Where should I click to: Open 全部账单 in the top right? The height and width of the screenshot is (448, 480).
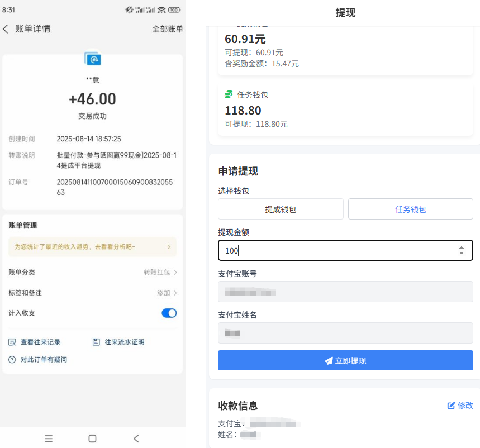coord(169,28)
